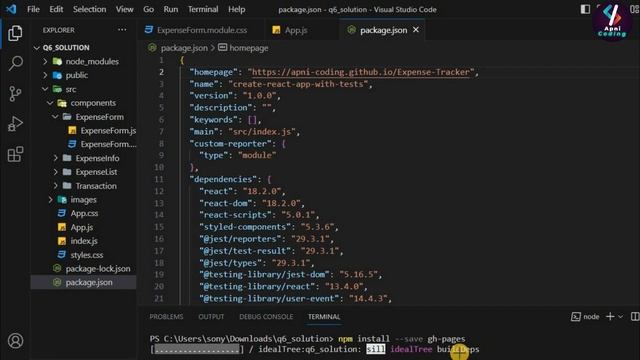
Task: Open the Go menu
Action: click(x=149, y=9)
